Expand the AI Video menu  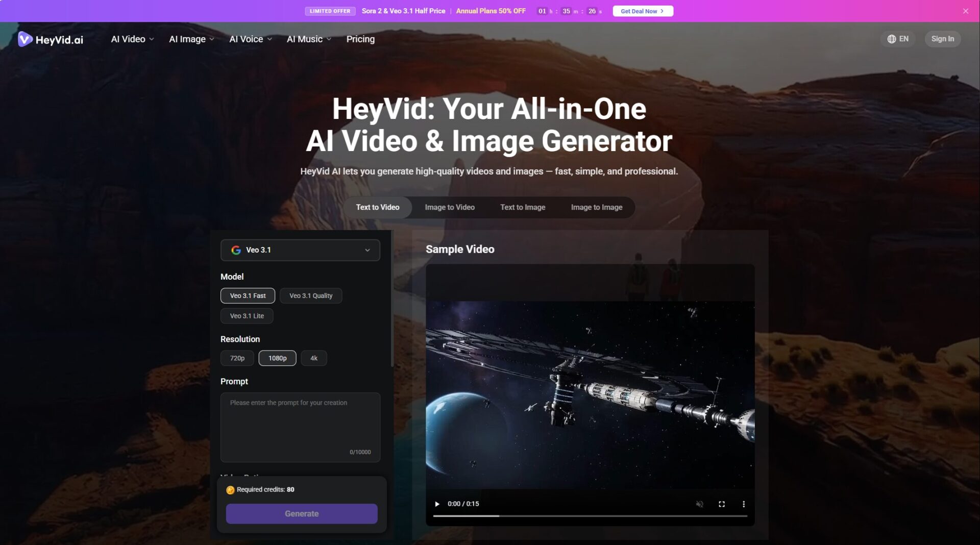132,39
